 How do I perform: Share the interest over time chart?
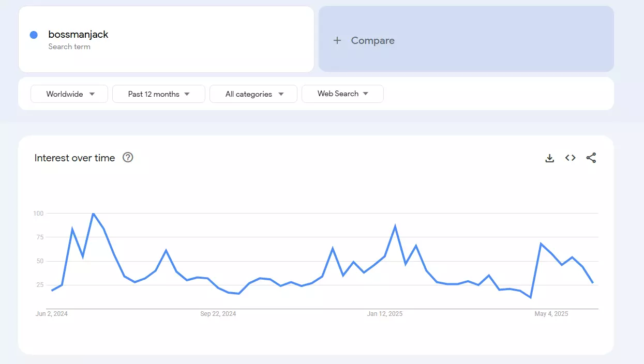tap(591, 158)
